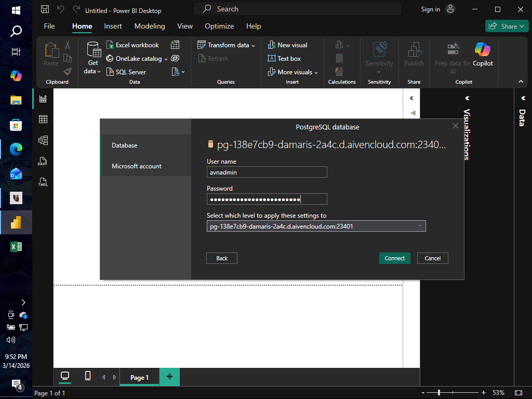Image resolution: width=532 pixels, height=399 pixels.
Task: Click Get data cylinder icon
Action: coord(93,49)
